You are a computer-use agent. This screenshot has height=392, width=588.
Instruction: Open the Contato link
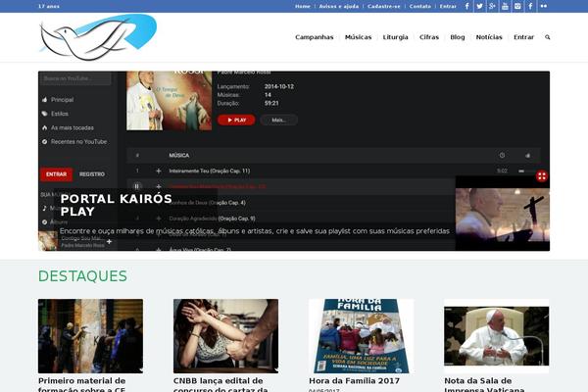pyautogui.click(x=420, y=7)
